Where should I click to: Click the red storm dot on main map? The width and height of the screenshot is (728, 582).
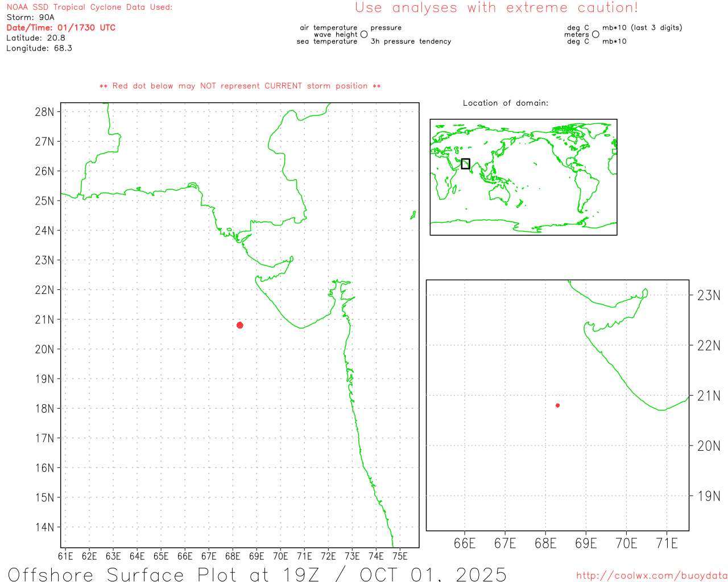point(240,325)
